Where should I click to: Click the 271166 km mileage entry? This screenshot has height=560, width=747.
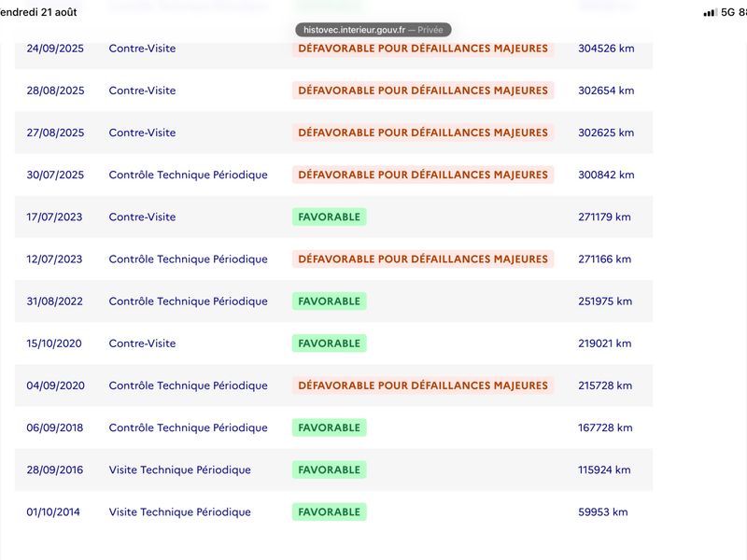coord(604,259)
